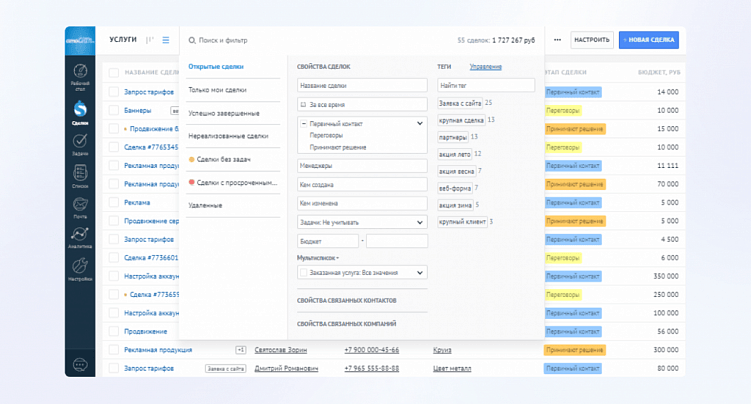Click the Новая сделка button
This screenshot has height=404, width=751.
coord(648,40)
